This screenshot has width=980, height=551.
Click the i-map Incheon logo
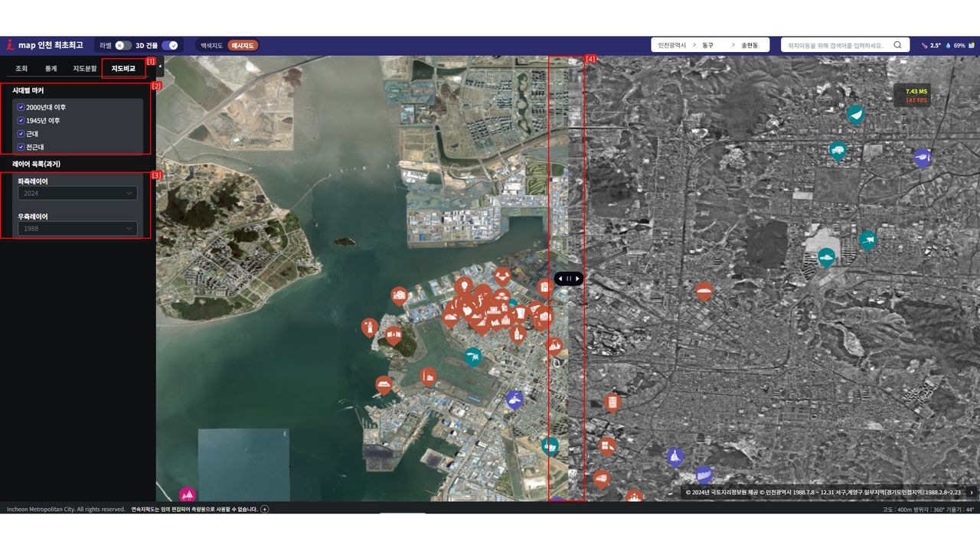click(44, 45)
